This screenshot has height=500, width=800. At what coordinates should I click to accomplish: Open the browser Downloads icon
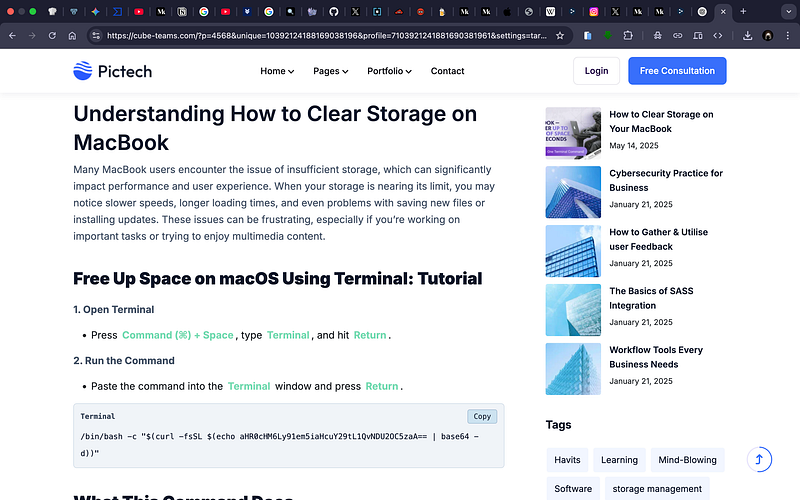tap(747, 35)
